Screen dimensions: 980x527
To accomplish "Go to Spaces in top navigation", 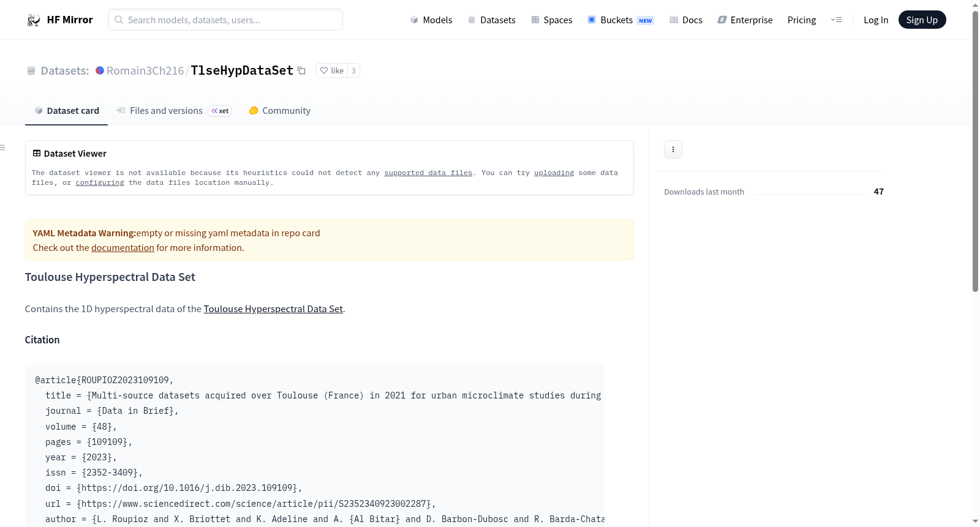I will 552,20.
